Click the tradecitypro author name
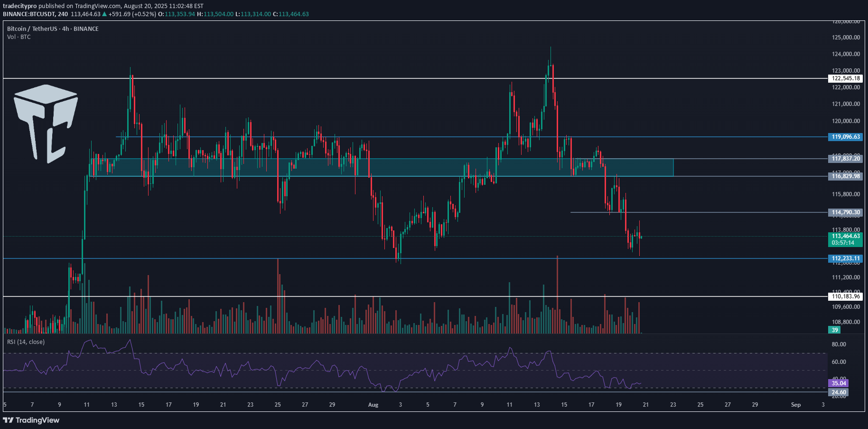 19,6
